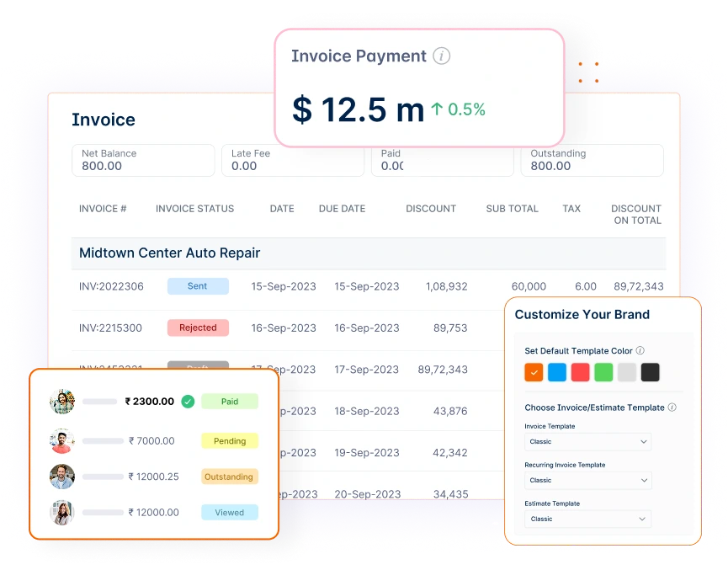Sort by the INVOICE # column header
This screenshot has height=570, width=728.
click(103, 209)
